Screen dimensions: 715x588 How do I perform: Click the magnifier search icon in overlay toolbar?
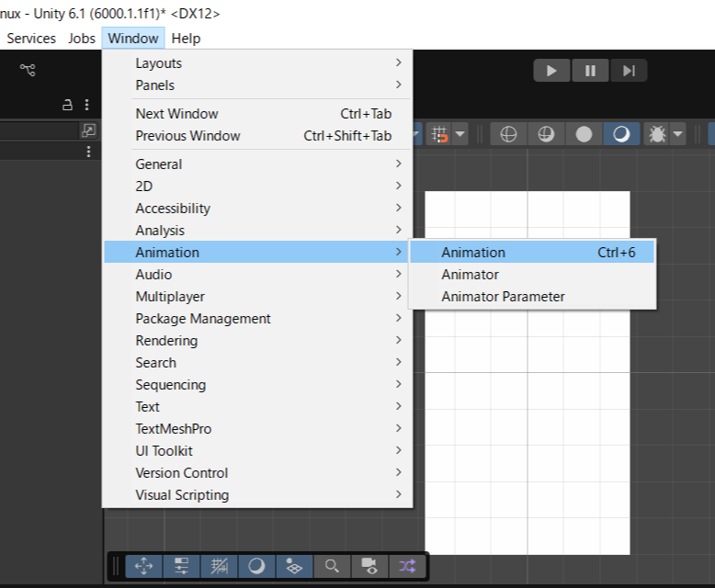pyautogui.click(x=333, y=566)
